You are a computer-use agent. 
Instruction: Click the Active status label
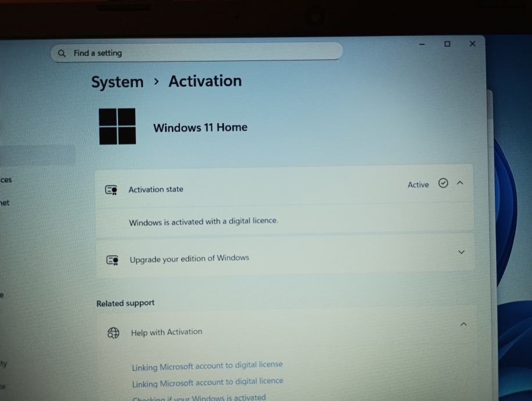click(x=418, y=185)
